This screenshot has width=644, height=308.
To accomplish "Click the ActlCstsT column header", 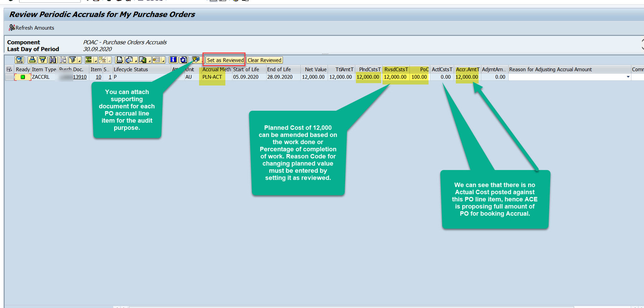I will 442,69.
